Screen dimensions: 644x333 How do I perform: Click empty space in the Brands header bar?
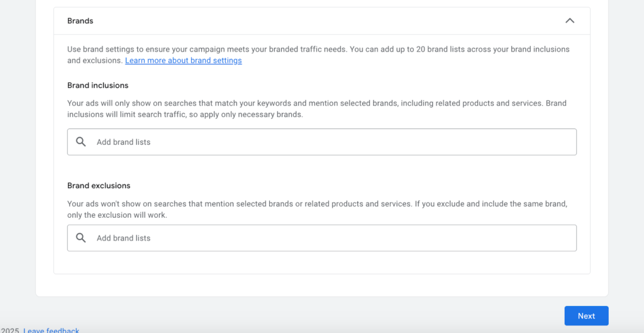point(314,21)
